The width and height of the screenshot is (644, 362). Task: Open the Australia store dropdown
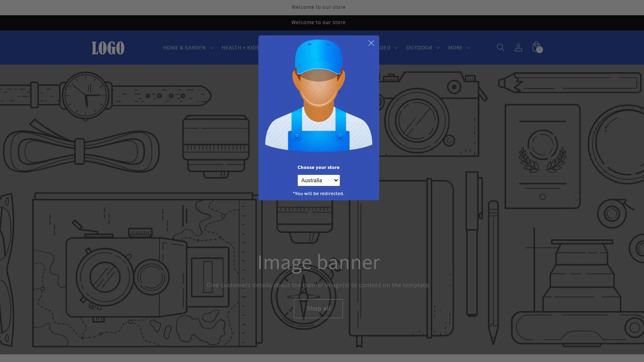[318, 180]
